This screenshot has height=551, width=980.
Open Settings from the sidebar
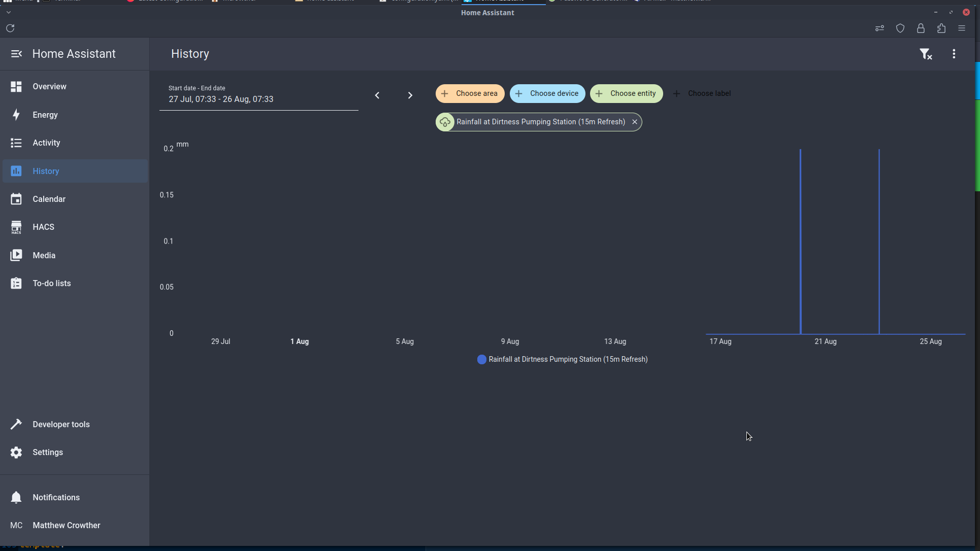click(x=48, y=452)
